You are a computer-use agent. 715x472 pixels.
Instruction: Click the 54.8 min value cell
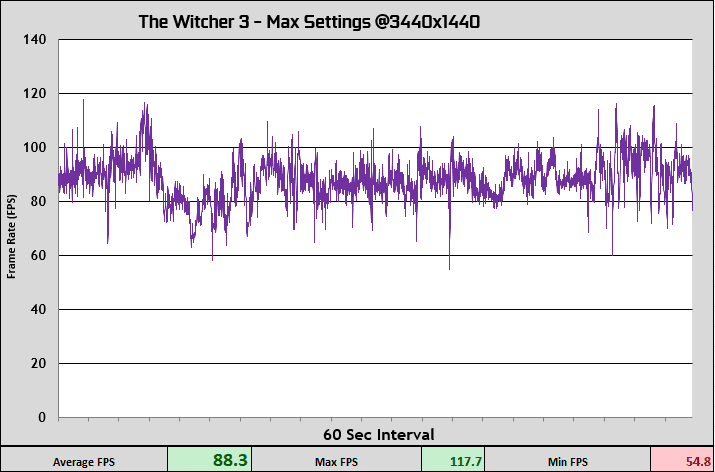[x=683, y=460]
